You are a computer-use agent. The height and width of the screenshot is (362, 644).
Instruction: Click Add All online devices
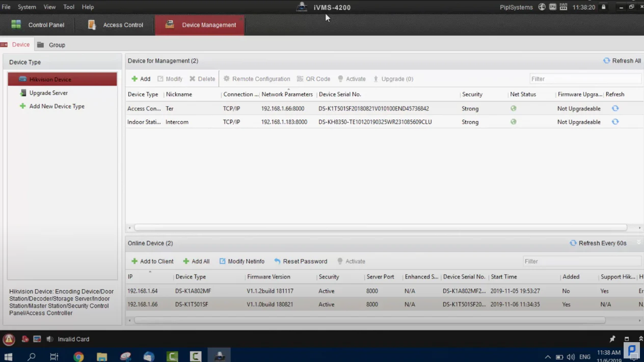coord(196,261)
